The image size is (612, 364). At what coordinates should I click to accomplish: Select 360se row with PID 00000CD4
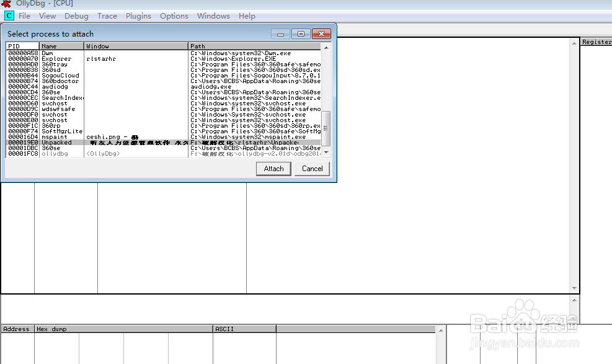coord(164,92)
